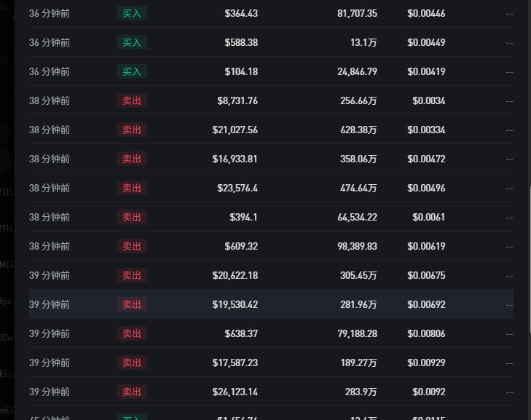The image size is (531, 420).
Task: Click the price $0.00806
Action: (426, 333)
